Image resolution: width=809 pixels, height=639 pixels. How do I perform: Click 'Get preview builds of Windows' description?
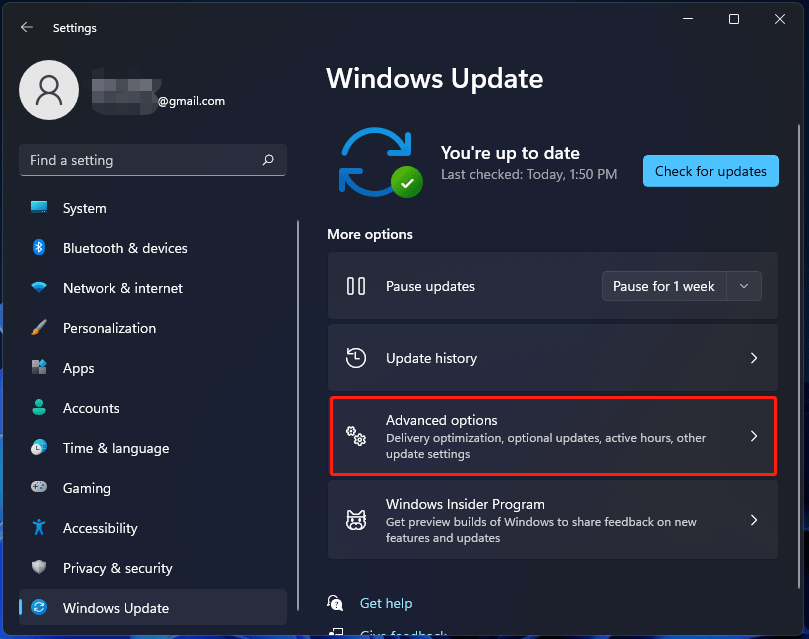tap(541, 530)
